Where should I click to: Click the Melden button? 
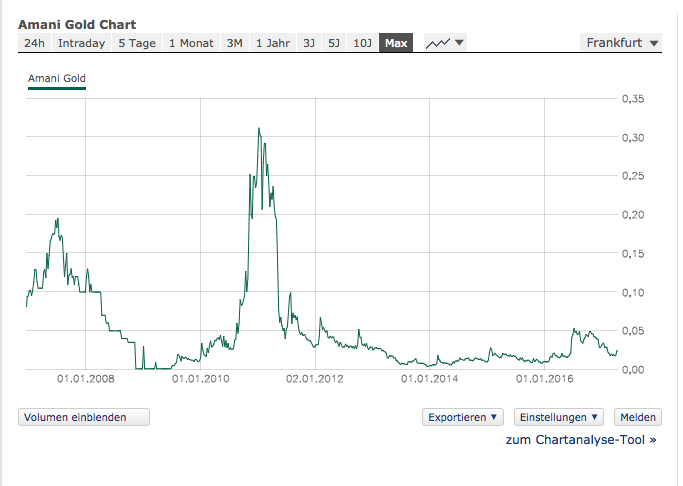[638, 417]
